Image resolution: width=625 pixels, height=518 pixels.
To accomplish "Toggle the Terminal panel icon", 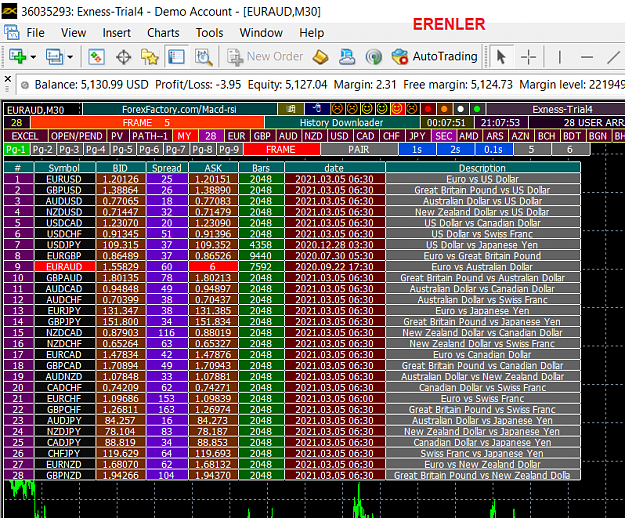I will coord(176,57).
